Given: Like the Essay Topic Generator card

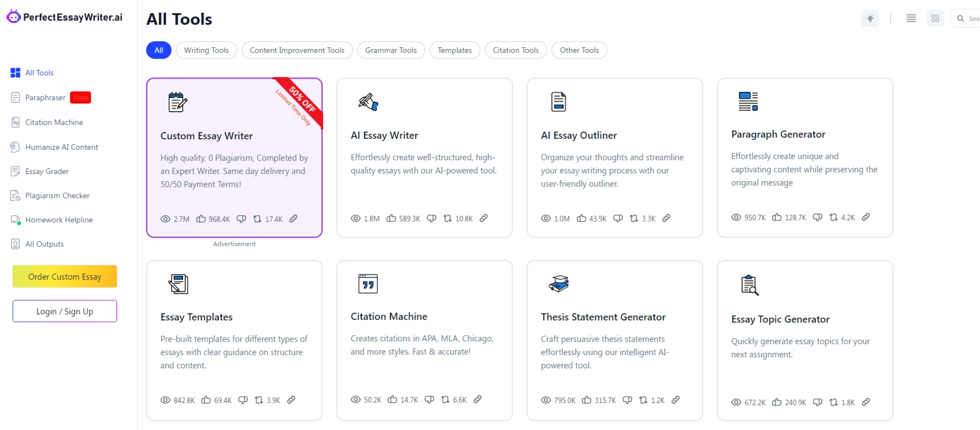Looking at the screenshot, I should (777, 402).
